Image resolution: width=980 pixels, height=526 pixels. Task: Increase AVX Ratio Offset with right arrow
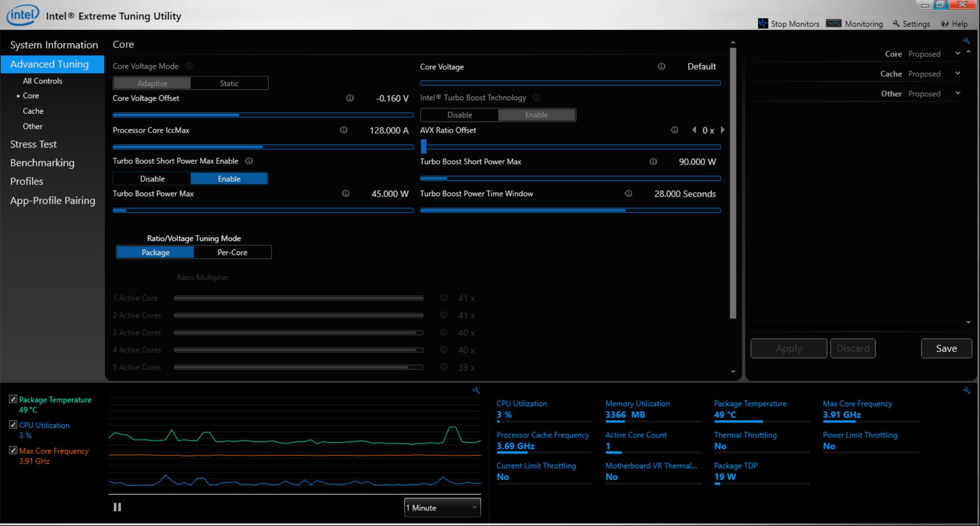[x=723, y=130]
